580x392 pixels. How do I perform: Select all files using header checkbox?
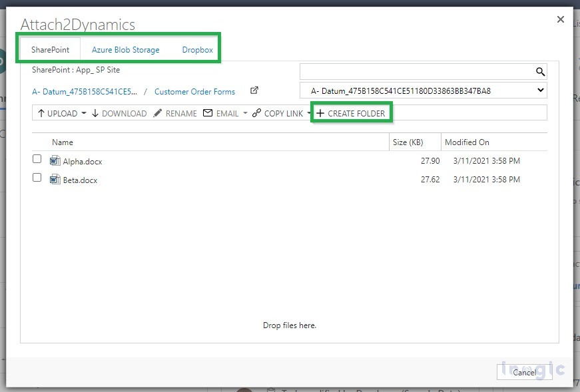(37, 142)
